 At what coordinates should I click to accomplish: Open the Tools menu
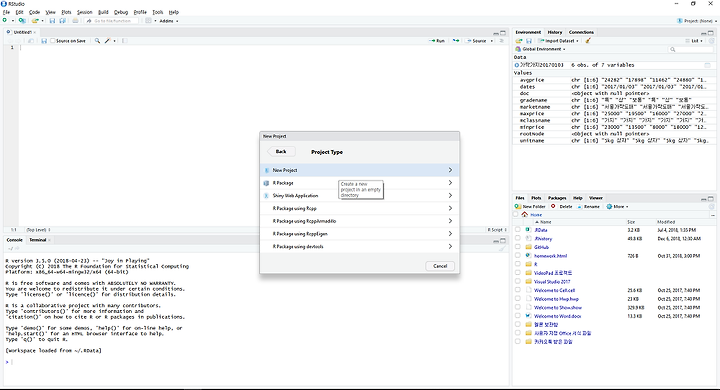[158, 12]
